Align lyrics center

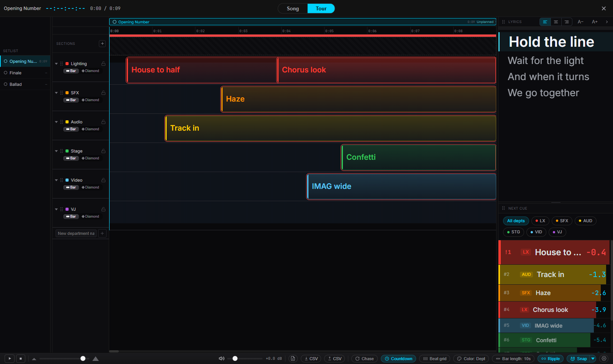[x=556, y=22]
